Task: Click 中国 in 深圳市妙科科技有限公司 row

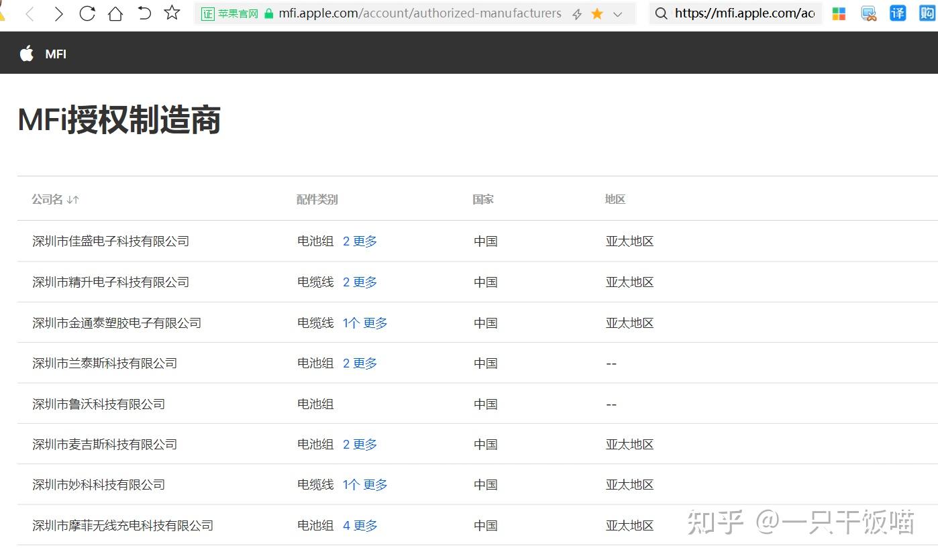Action: click(486, 485)
